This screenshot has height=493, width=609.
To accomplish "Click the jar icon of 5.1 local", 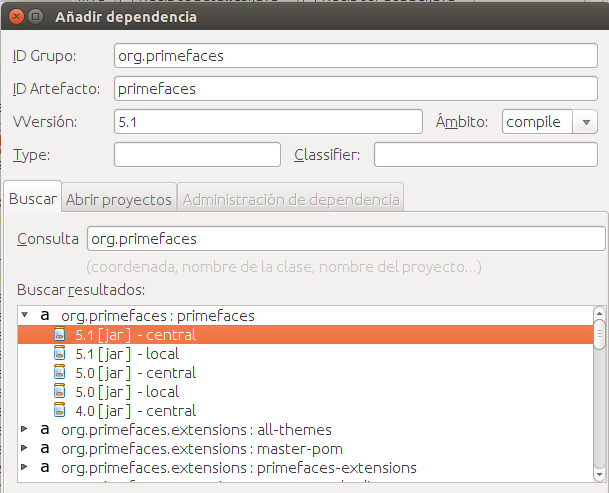I will [59, 354].
